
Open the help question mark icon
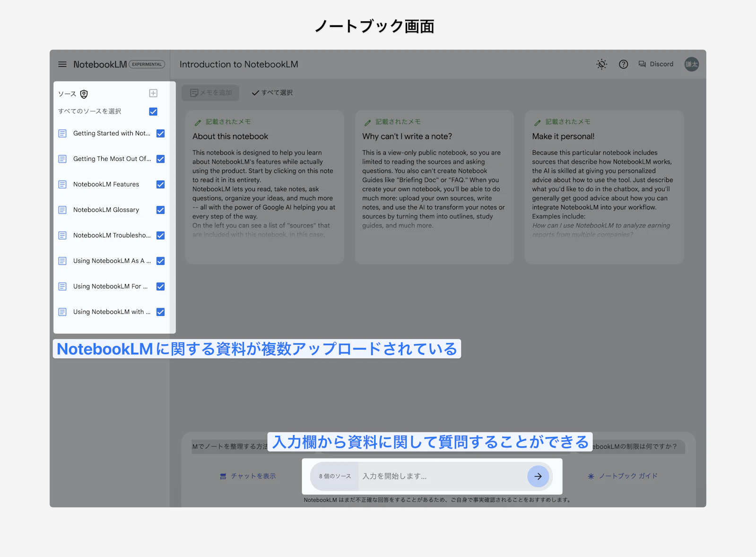(624, 64)
